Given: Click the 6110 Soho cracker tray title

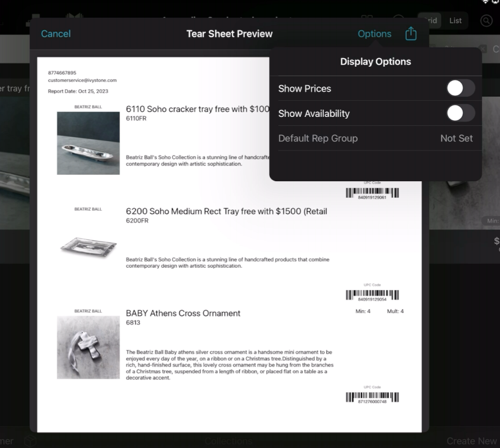Looking at the screenshot, I should [198, 109].
